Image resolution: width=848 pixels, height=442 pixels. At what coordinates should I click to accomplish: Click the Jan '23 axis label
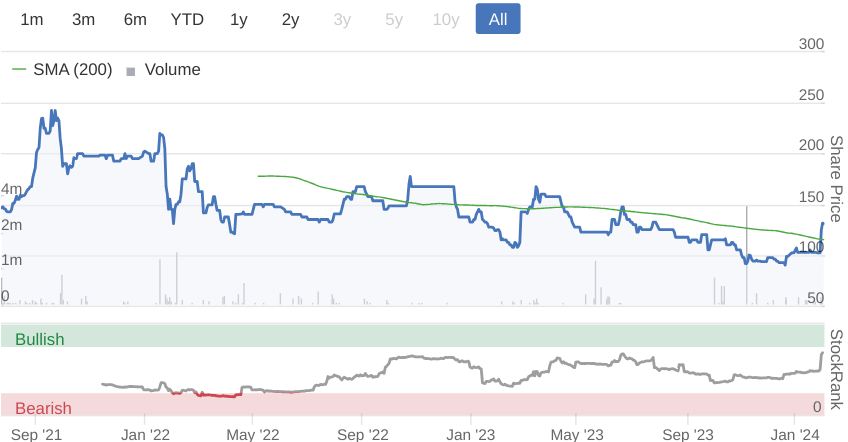[x=471, y=434]
